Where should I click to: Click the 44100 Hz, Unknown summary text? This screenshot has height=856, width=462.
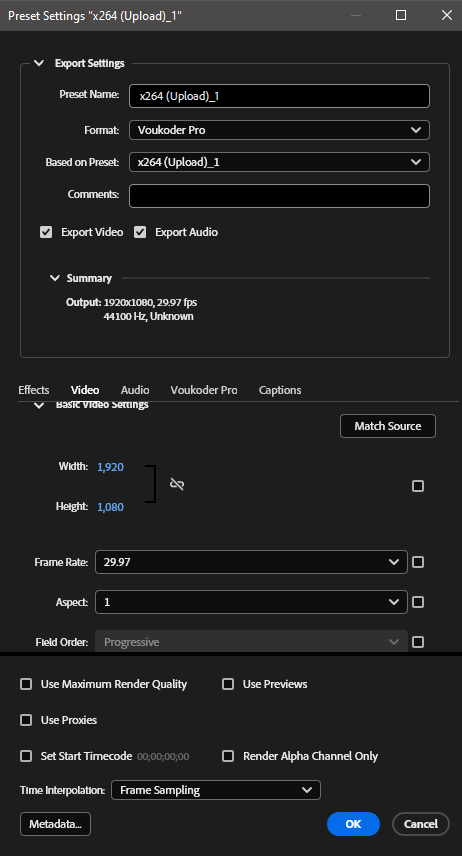pyautogui.click(x=148, y=316)
